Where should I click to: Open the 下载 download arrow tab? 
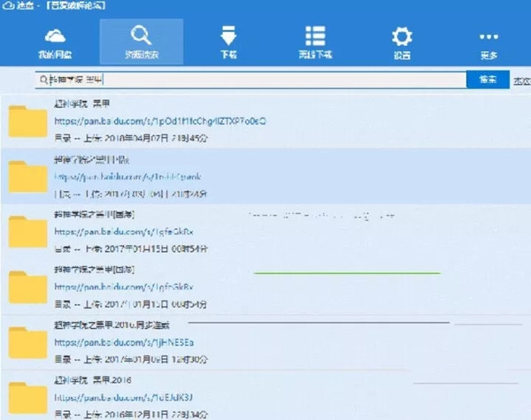click(x=228, y=42)
